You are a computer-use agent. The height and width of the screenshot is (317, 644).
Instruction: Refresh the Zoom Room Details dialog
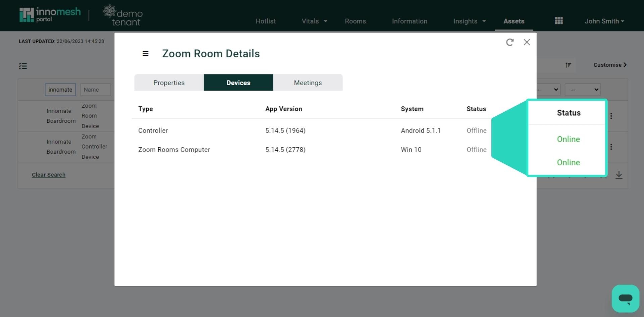[x=509, y=42]
